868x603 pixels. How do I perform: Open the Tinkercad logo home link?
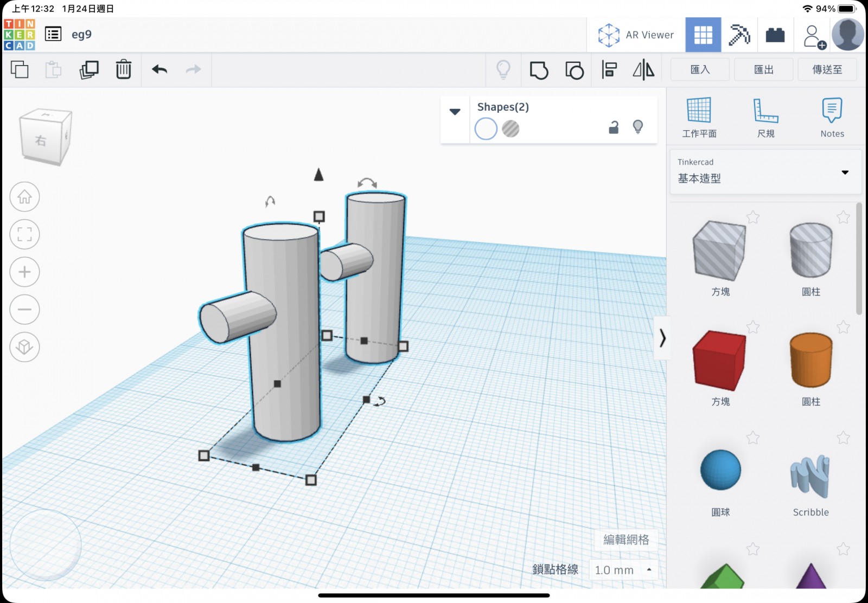tap(20, 35)
